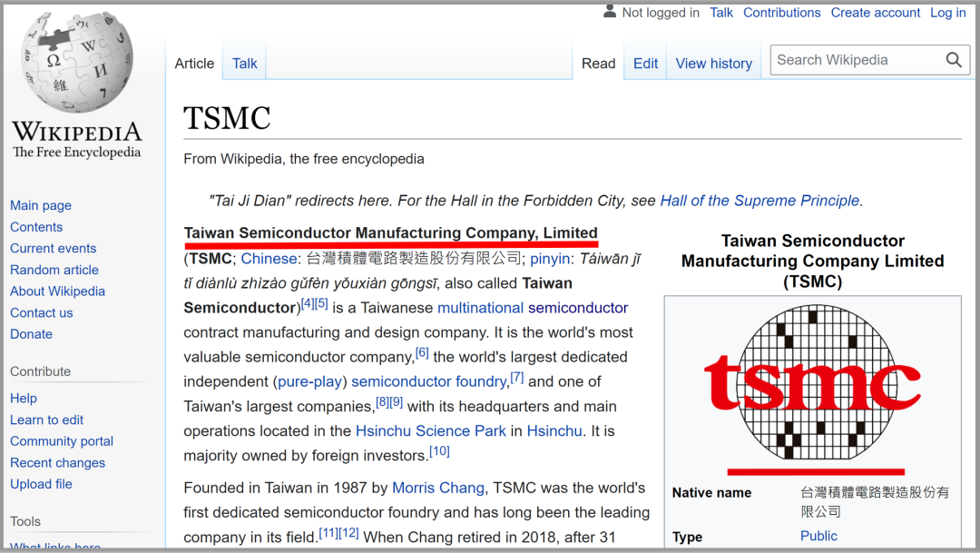
Task: Open the multinational link
Action: [481, 308]
